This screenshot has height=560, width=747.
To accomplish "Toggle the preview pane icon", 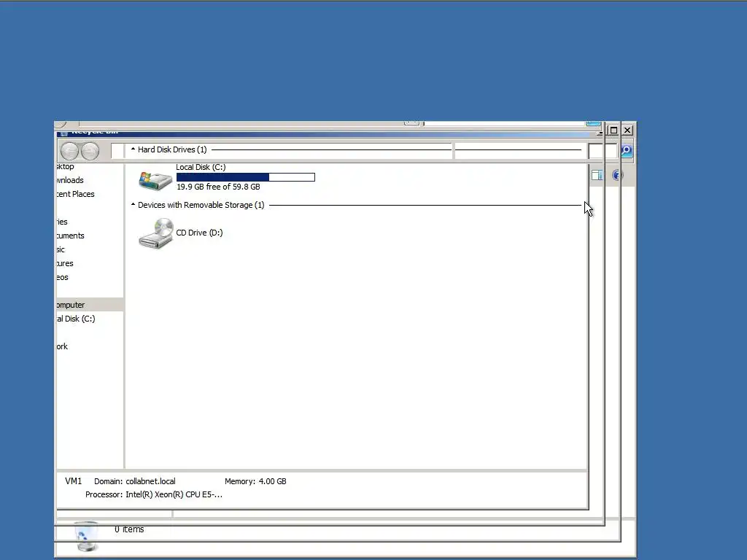I will pyautogui.click(x=597, y=175).
